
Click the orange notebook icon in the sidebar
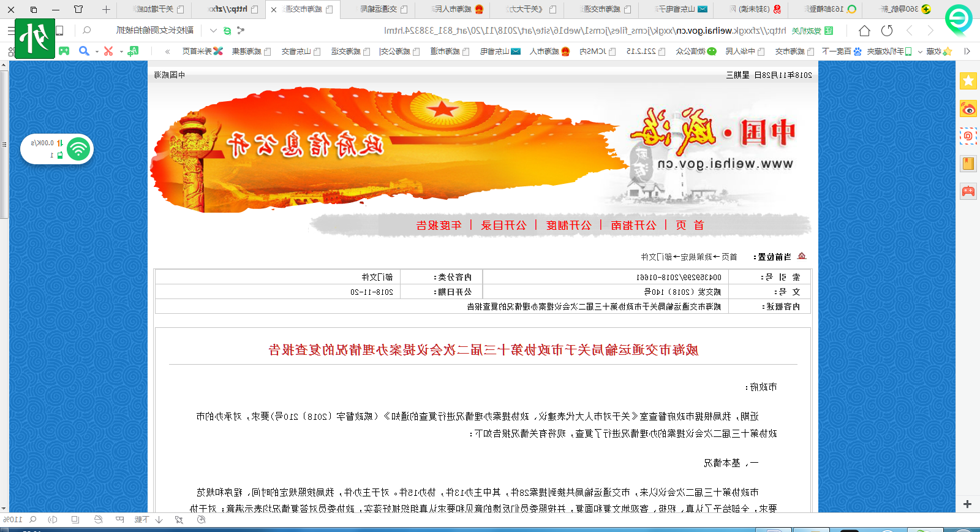tap(968, 164)
